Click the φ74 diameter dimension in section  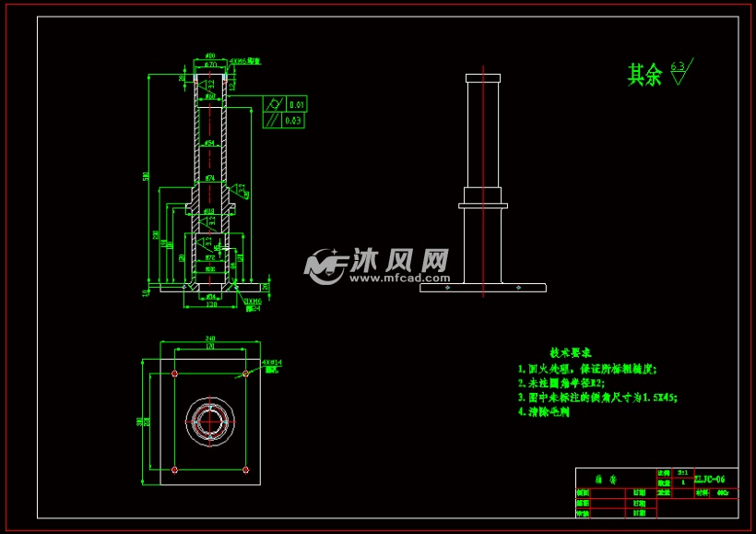coord(209,178)
